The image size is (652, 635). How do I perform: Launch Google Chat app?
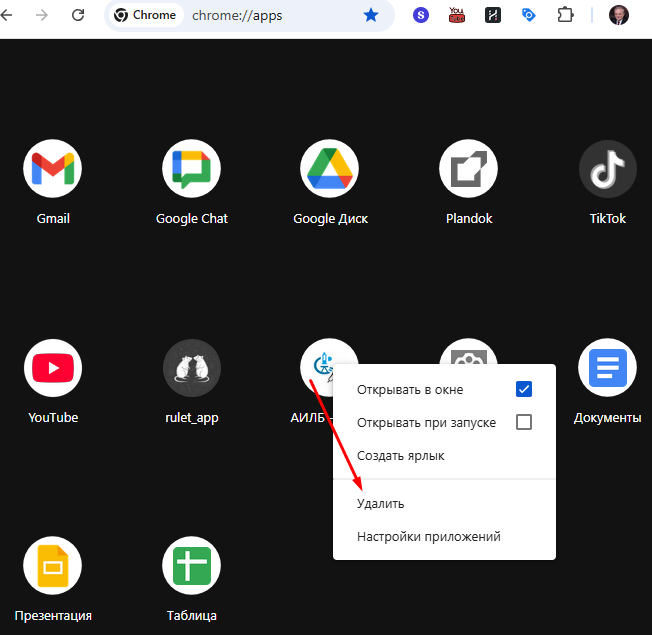click(191, 170)
